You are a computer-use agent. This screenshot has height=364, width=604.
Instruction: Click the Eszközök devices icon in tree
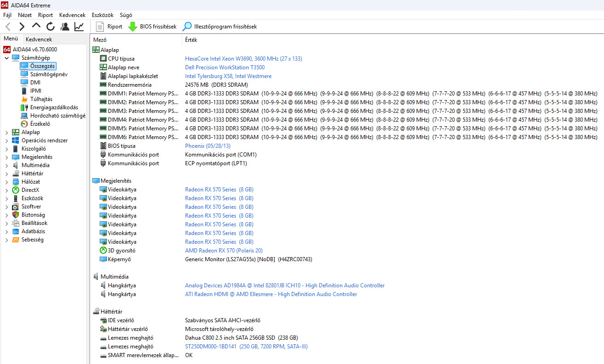click(x=16, y=198)
